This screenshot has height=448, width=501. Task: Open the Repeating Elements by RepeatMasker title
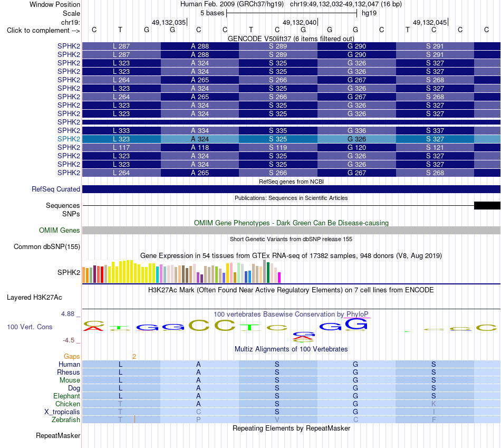pos(291,428)
